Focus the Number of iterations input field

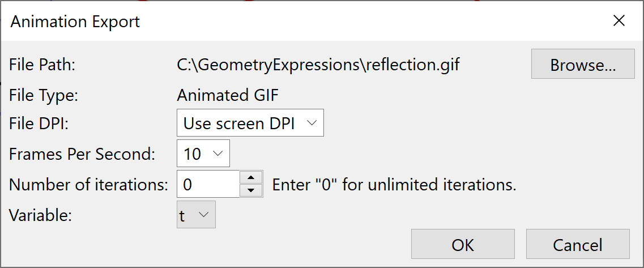click(208, 184)
